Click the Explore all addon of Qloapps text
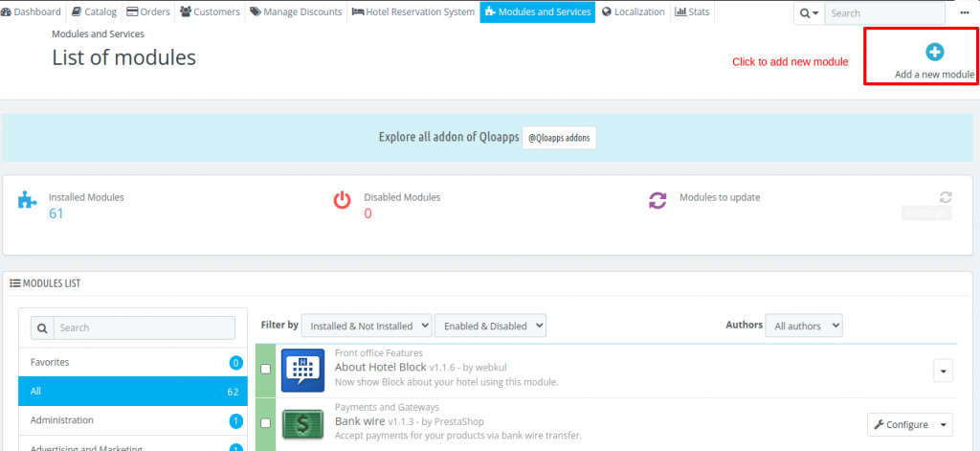 click(x=448, y=137)
